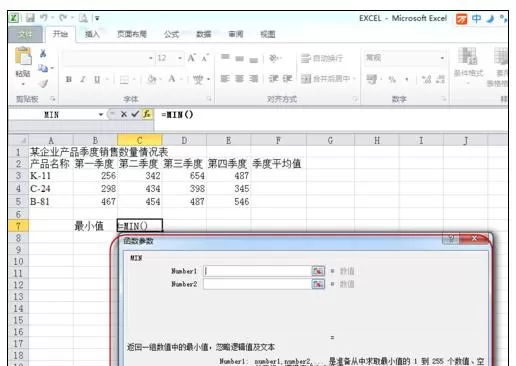Toggle Italic formatting
This screenshot has width=516, height=366.
coord(83,79)
